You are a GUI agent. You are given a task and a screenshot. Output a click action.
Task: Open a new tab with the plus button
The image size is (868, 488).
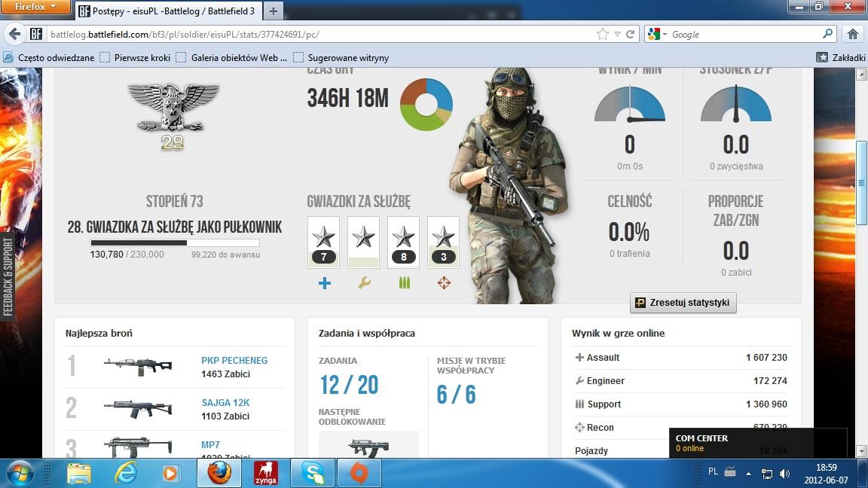pyautogui.click(x=273, y=11)
